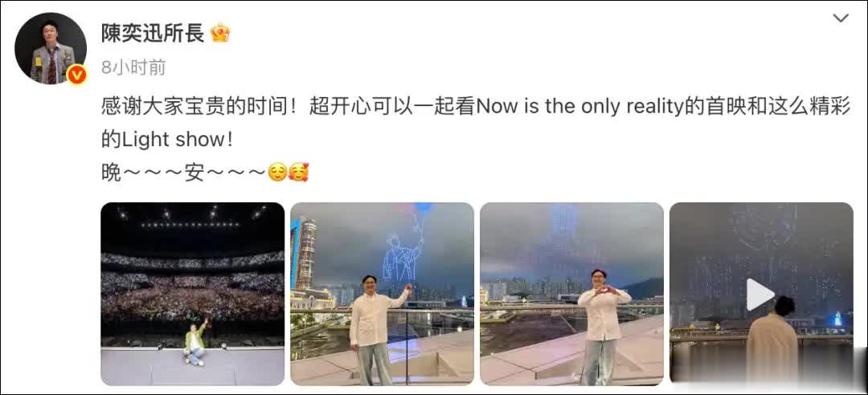Click the crown membership icon beside username

(x=220, y=33)
